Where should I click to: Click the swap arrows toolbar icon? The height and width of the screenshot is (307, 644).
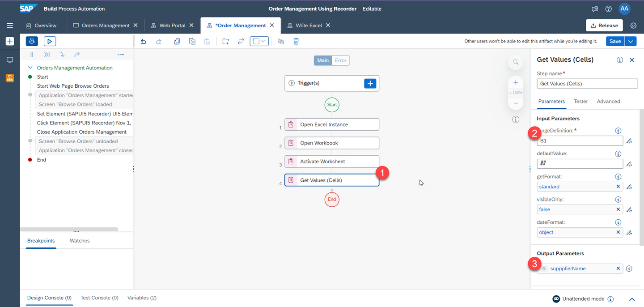click(241, 41)
